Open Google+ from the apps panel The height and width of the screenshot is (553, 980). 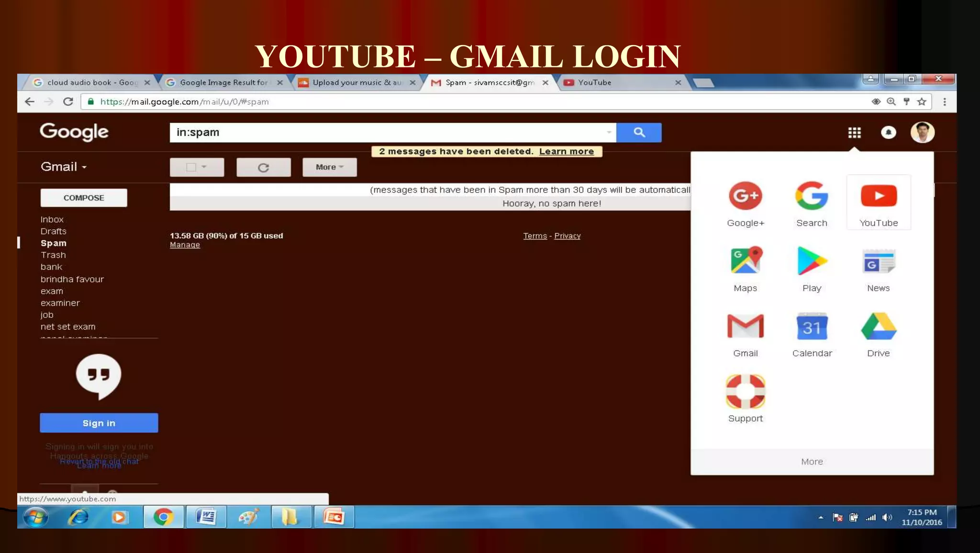click(x=746, y=203)
